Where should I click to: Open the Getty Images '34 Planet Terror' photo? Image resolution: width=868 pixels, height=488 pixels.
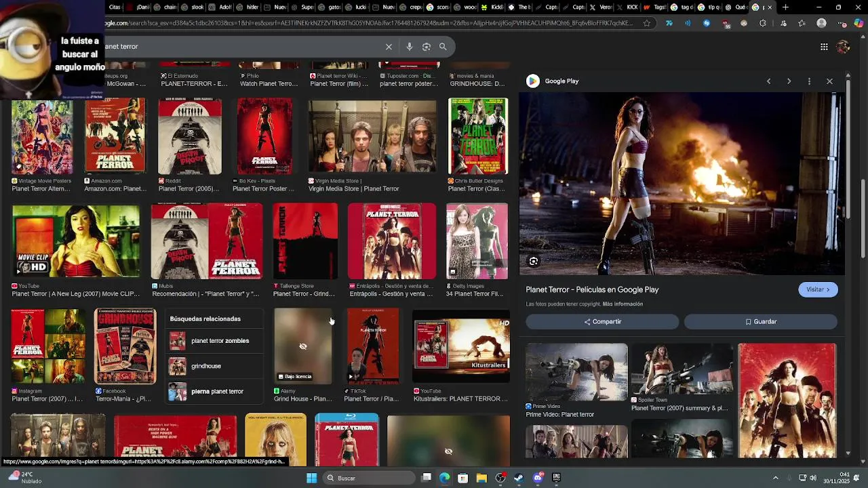(x=477, y=241)
